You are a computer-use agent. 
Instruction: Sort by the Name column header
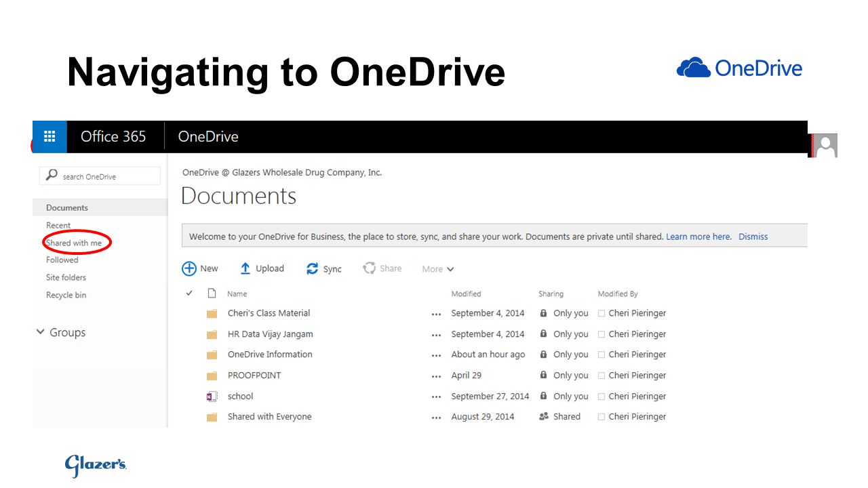click(237, 293)
